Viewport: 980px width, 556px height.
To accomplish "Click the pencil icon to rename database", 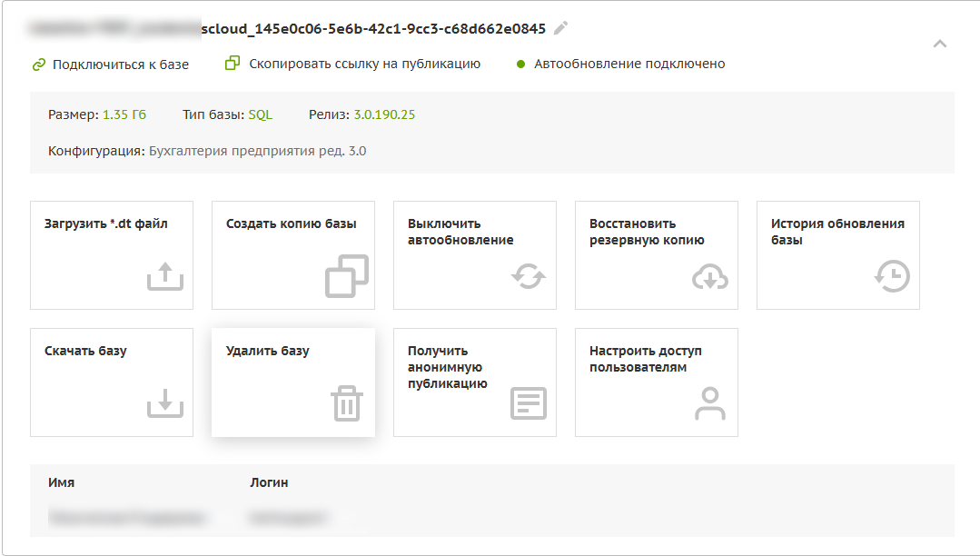I will pyautogui.click(x=561, y=28).
